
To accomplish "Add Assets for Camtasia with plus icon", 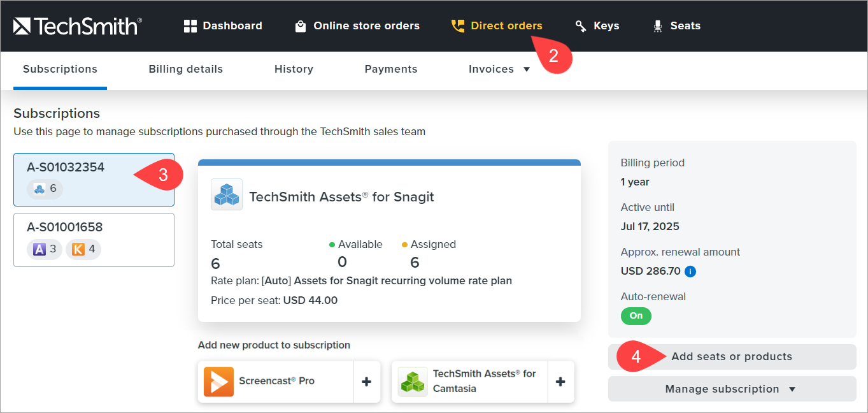I will click(x=560, y=382).
